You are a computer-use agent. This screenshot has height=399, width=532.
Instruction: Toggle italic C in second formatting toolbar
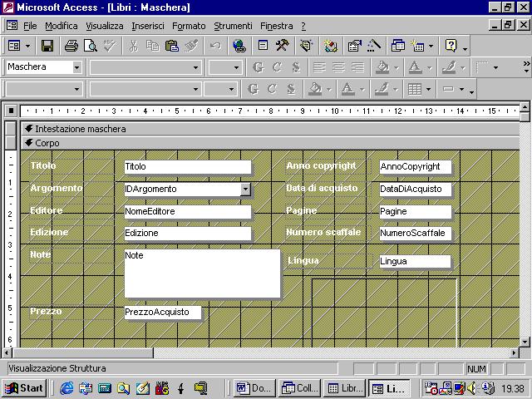pyautogui.click(x=272, y=89)
